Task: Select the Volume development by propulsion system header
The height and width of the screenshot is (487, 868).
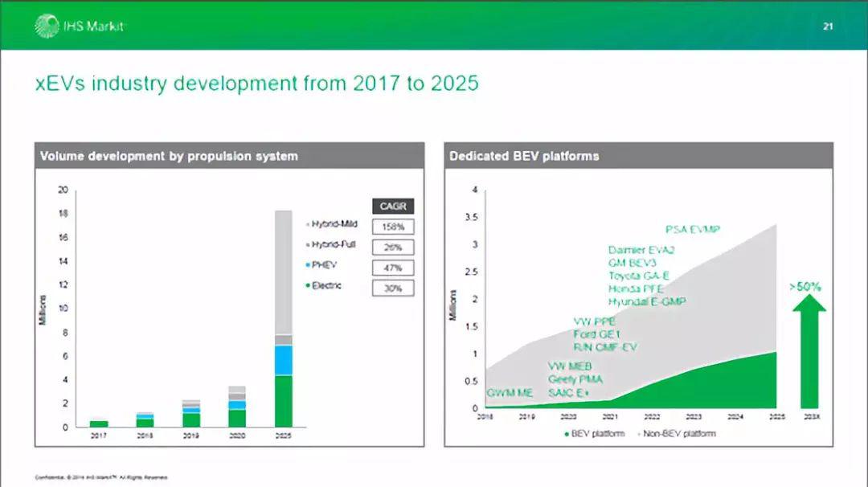Action: 169,156
